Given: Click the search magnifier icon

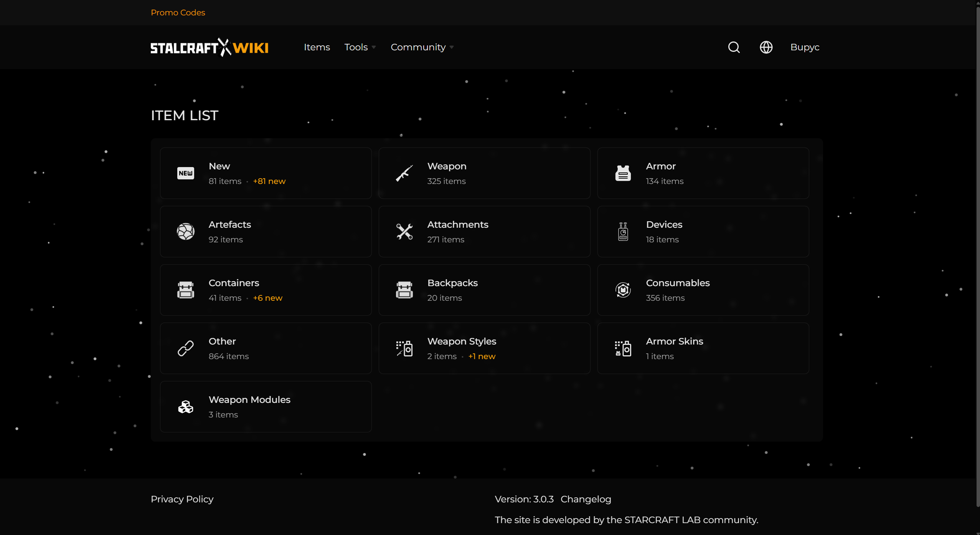Looking at the screenshot, I should click(734, 47).
